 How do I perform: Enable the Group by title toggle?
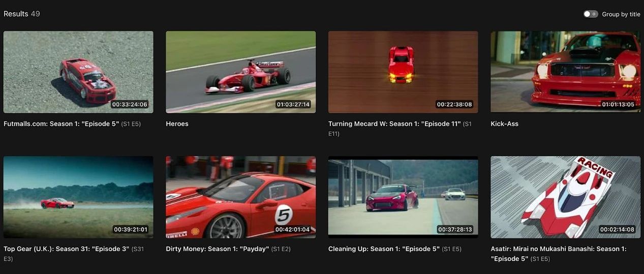tap(591, 14)
